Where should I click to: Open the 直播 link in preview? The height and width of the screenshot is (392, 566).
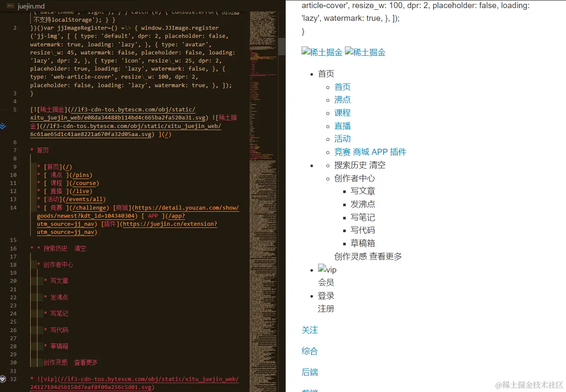click(x=342, y=126)
